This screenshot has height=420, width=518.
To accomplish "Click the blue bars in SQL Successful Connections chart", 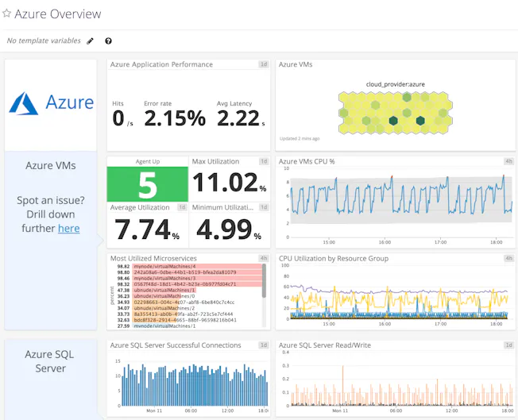I will (x=195, y=385).
